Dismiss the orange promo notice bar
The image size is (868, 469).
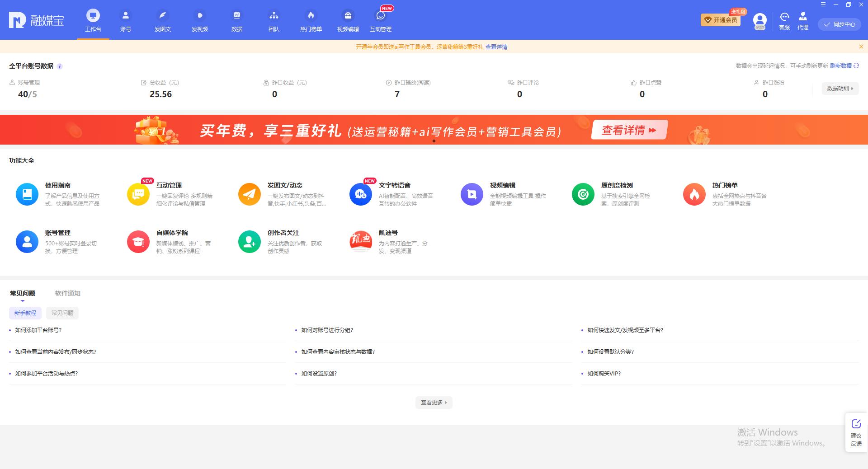[x=861, y=46]
